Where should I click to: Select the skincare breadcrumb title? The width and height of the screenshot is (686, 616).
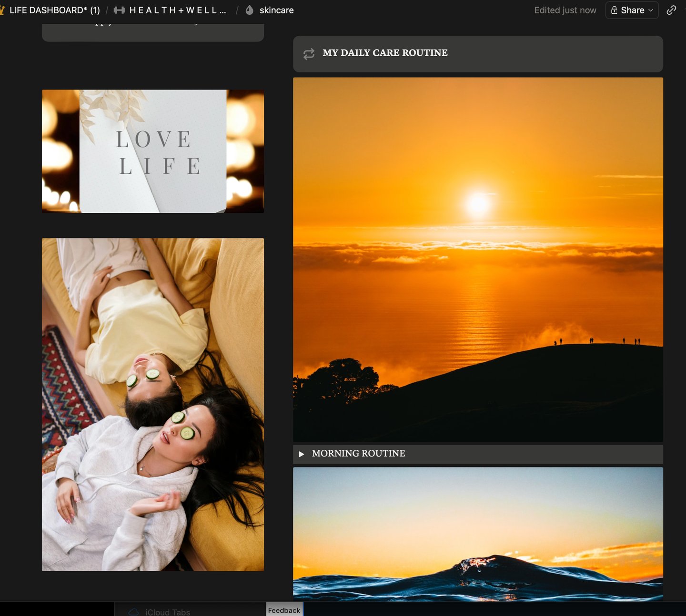click(x=276, y=10)
